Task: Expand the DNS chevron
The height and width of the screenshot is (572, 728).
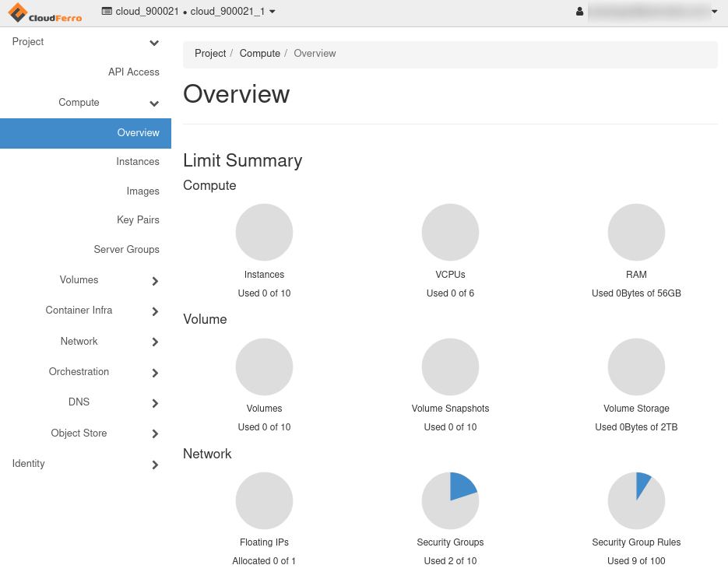Action: (155, 403)
